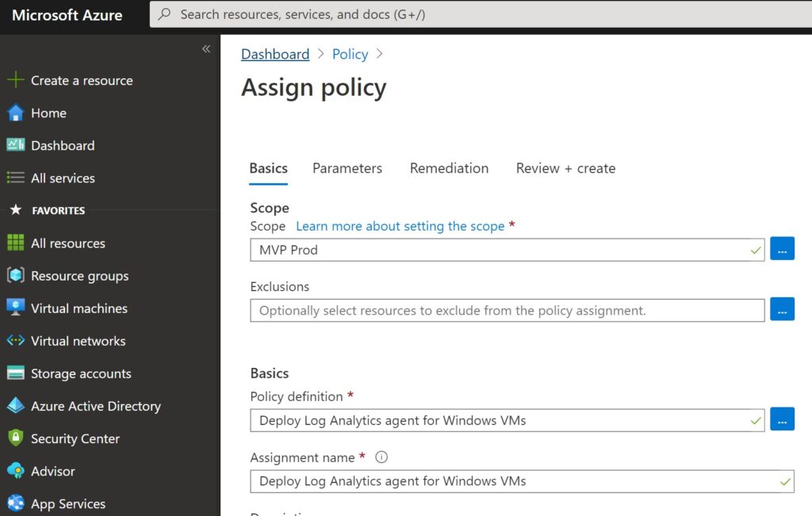Image resolution: width=812 pixels, height=516 pixels.
Task: Click the Exclusions input field
Action: pos(507,311)
